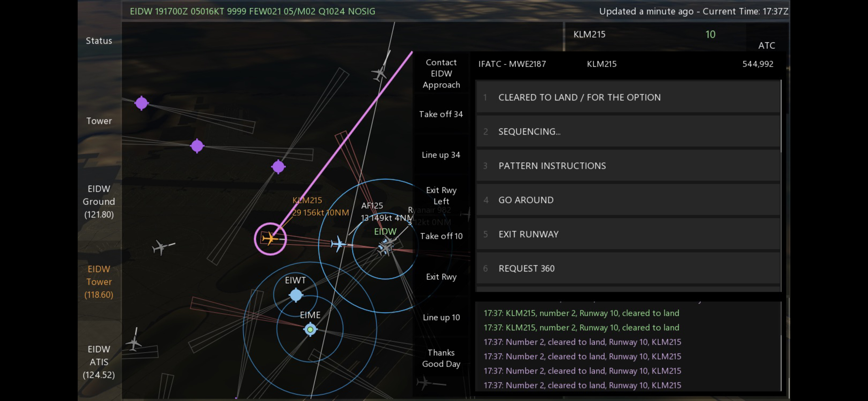Tap Contact EIDW Approach quick command

click(x=441, y=73)
